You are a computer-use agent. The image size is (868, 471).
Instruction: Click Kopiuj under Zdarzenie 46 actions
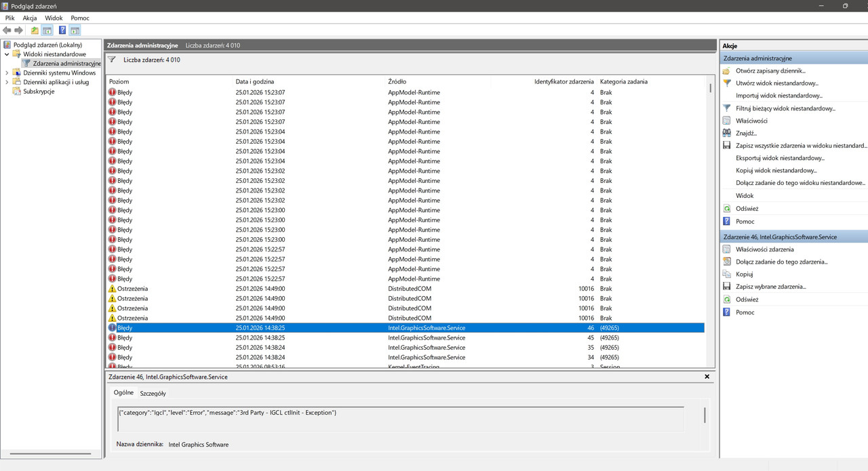click(744, 274)
